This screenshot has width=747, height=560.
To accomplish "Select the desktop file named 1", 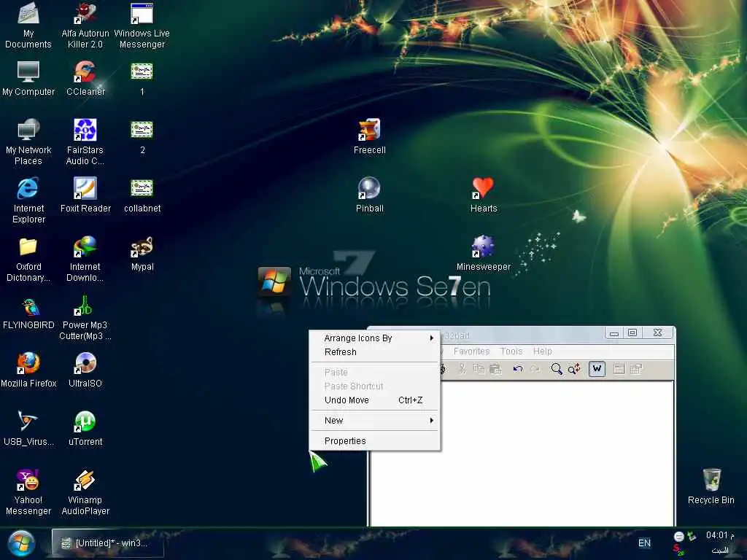I will [142, 79].
